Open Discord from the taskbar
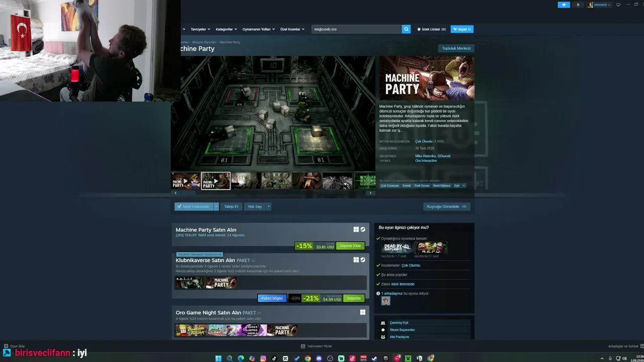Viewport: 644px width, 362px height. pyautogui.click(x=319, y=358)
